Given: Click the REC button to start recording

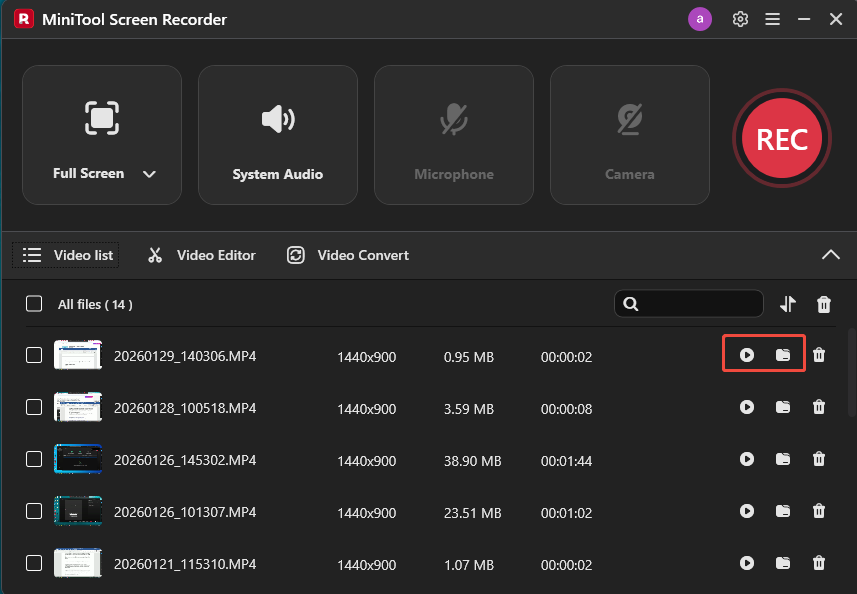Looking at the screenshot, I should (x=781, y=138).
